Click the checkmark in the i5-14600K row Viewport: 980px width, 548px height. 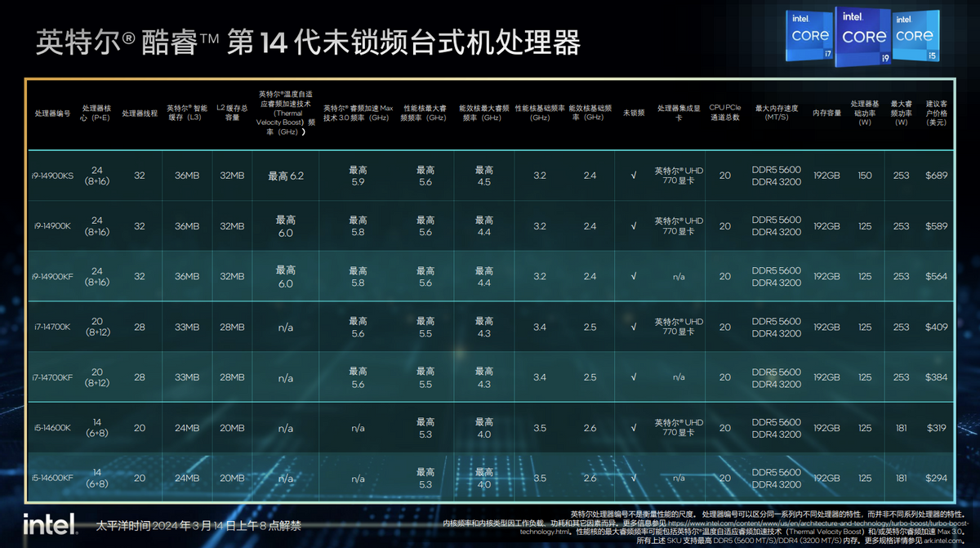[x=634, y=428]
